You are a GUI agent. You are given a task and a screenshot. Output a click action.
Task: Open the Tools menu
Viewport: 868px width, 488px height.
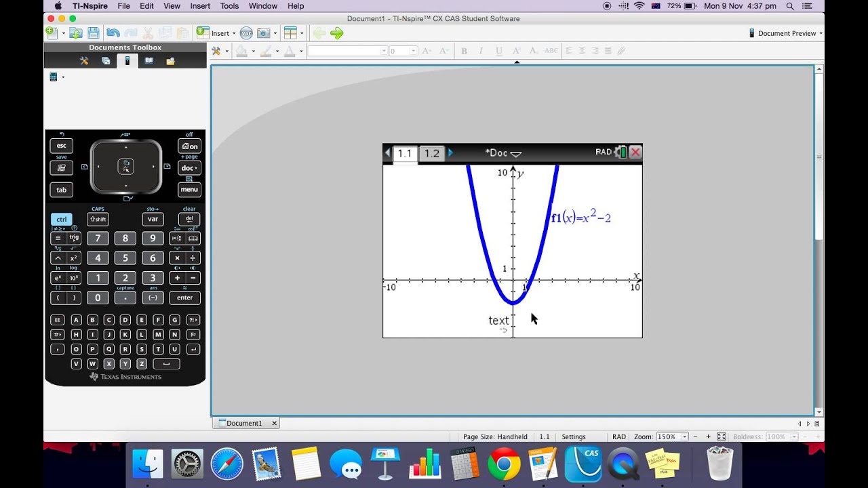click(x=229, y=6)
